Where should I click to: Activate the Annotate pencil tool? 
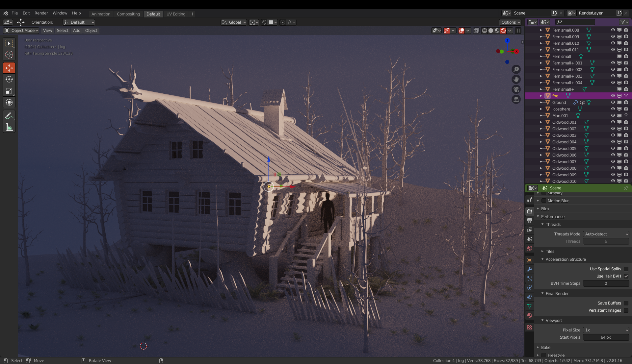[9, 115]
